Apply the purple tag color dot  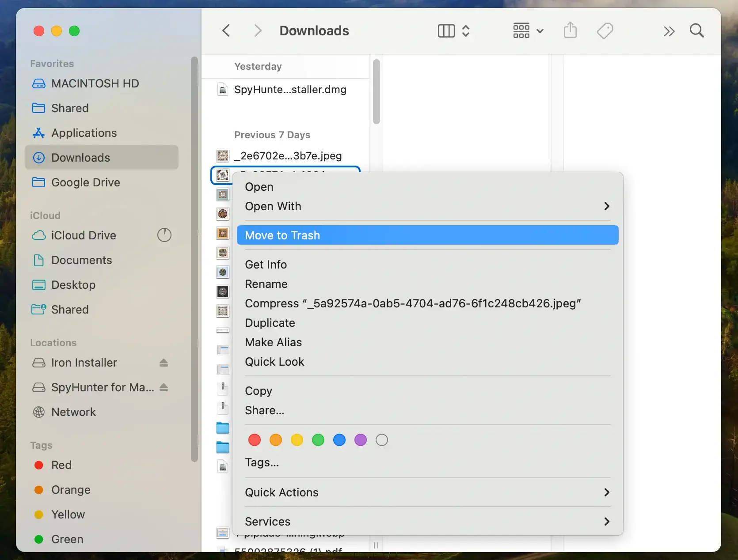tap(361, 440)
